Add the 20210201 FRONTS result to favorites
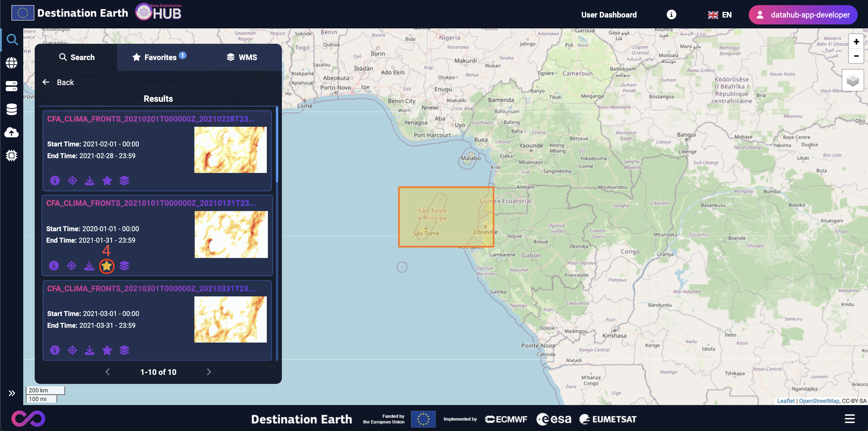868x431 pixels. (107, 180)
